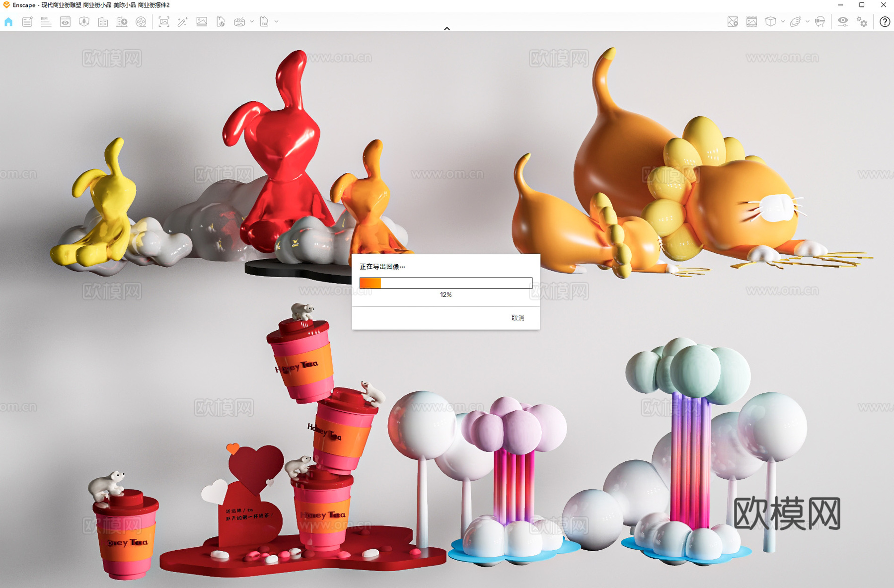Expand the 360 panorama dropdown arrow
Image resolution: width=894 pixels, height=588 pixels.
[x=252, y=22]
